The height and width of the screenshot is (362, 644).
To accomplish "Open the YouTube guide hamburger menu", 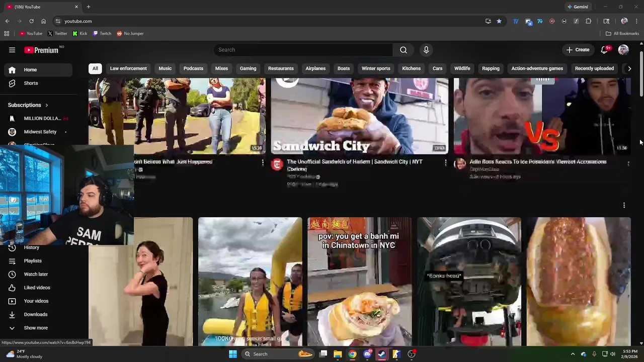I will (x=12, y=50).
